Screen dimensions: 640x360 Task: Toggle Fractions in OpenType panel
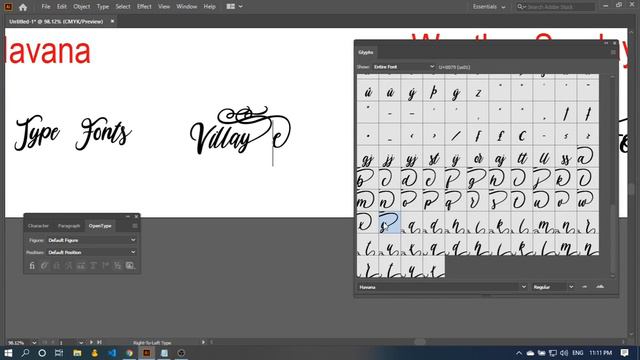tap(118, 266)
